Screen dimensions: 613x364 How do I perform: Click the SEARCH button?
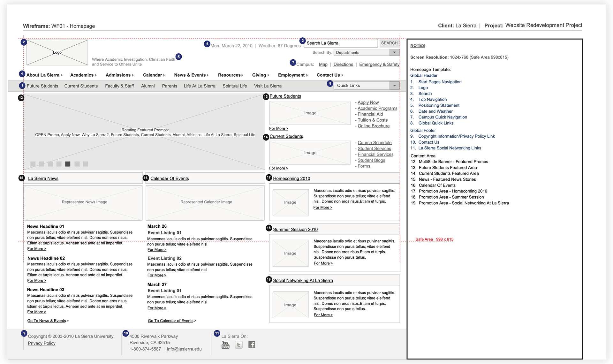(x=389, y=43)
